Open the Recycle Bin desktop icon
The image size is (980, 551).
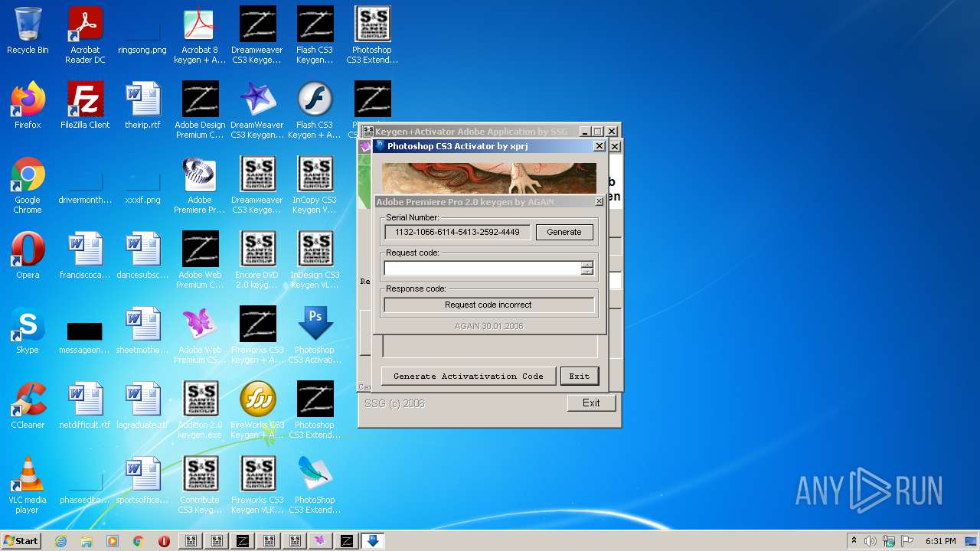coord(28,31)
